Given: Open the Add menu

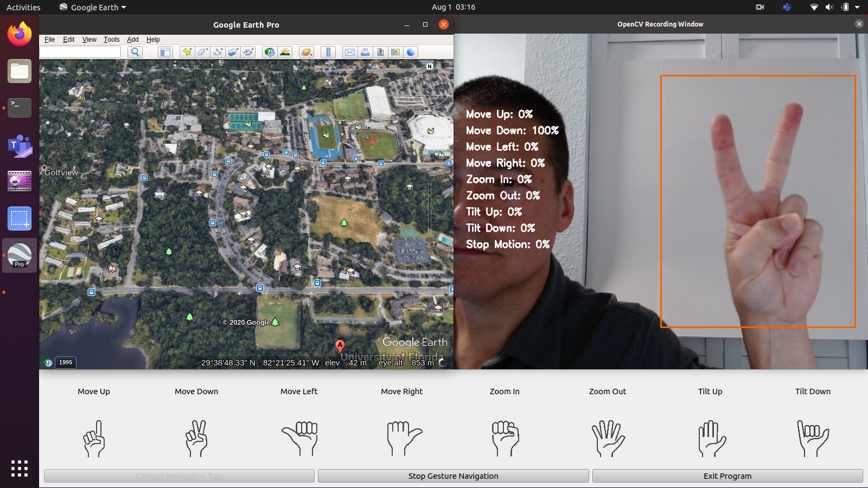Looking at the screenshot, I should (133, 40).
